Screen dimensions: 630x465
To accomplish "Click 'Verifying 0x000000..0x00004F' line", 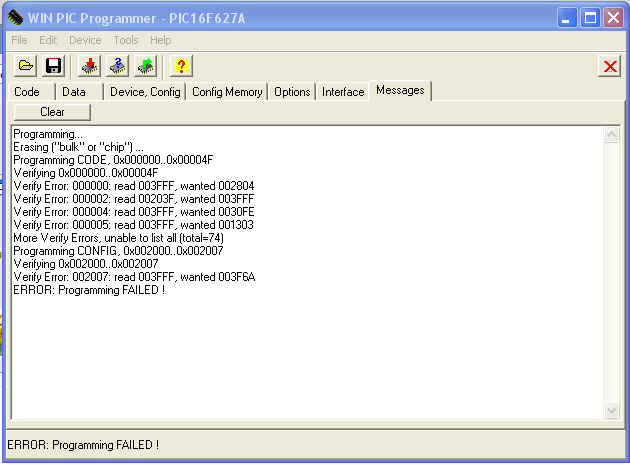I will [x=86, y=173].
